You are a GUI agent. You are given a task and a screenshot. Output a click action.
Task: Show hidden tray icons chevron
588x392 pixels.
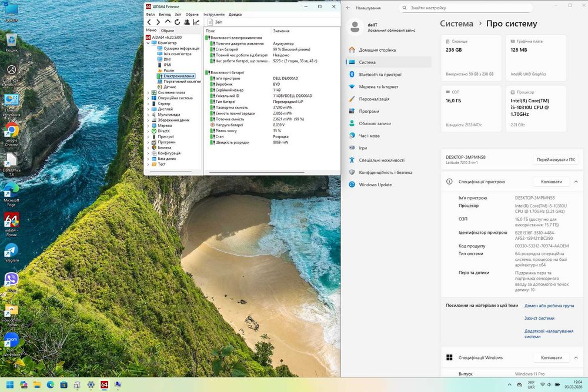click(x=509, y=384)
